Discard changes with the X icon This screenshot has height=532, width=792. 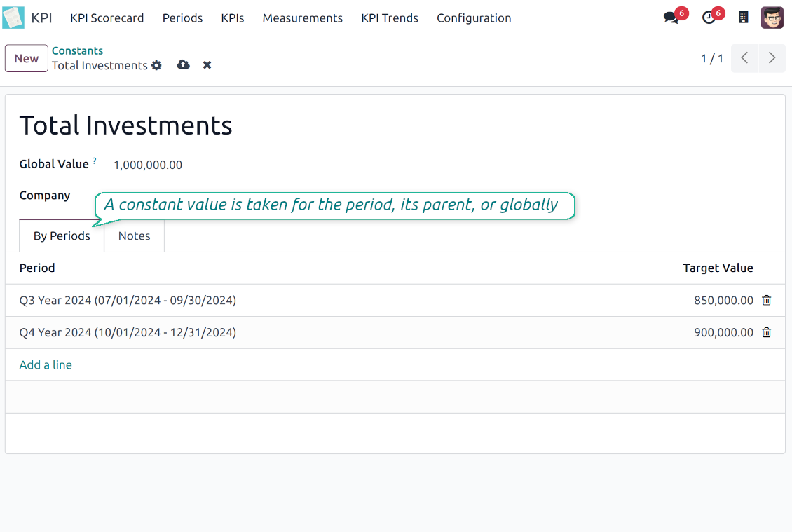[207, 64]
